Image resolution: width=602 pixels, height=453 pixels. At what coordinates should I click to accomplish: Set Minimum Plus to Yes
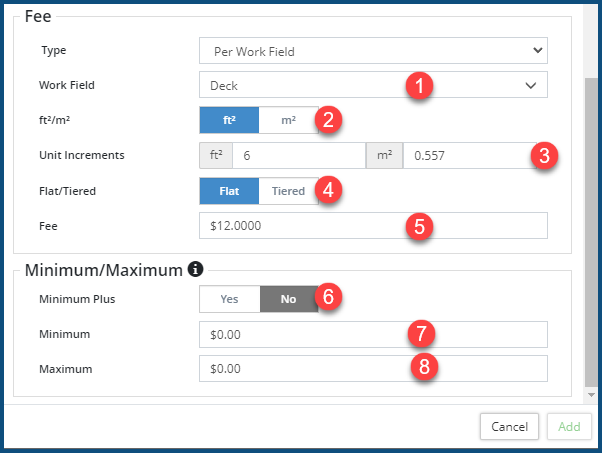point(229,299)
